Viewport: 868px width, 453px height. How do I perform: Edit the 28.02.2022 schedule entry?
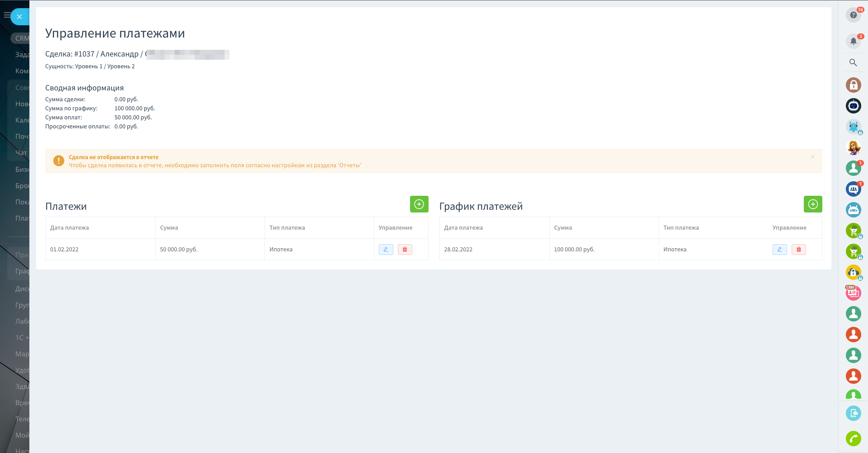(780, 250)
